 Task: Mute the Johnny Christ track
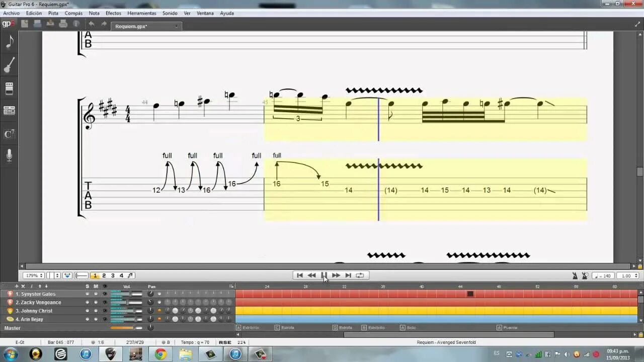(96, 311)
